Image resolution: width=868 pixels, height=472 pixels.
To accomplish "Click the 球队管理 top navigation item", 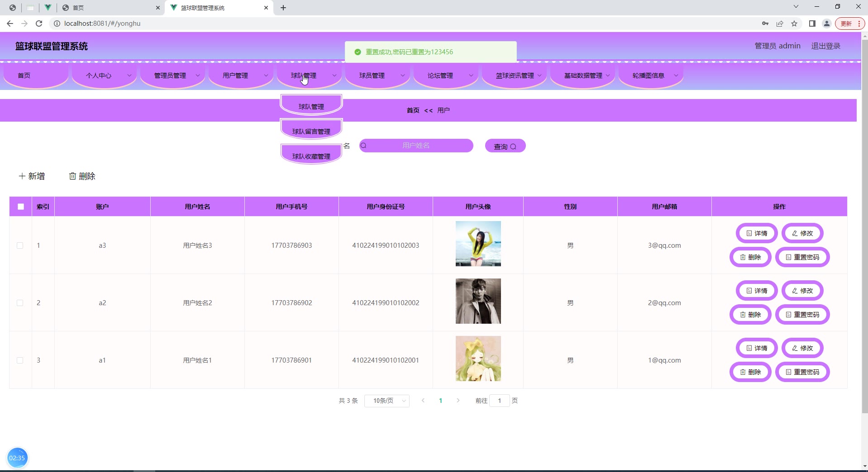I will 309,76.
